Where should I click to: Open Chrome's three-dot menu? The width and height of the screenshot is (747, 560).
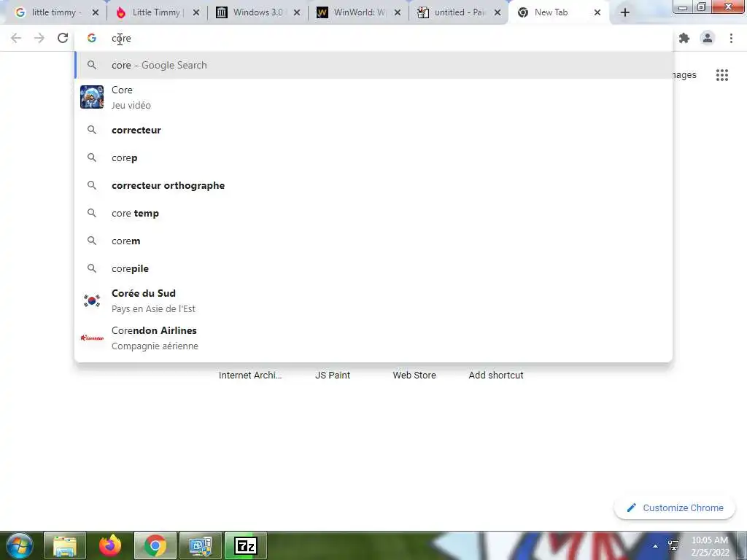(731, 38)
